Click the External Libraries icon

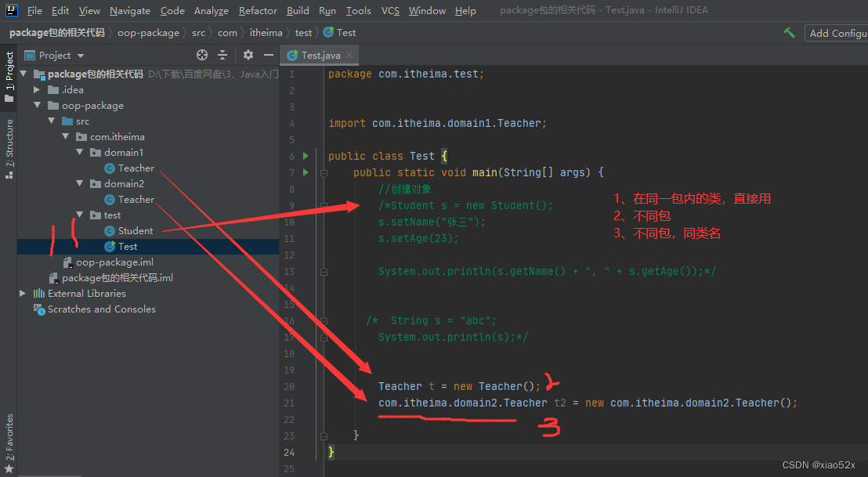click(38, 293)
